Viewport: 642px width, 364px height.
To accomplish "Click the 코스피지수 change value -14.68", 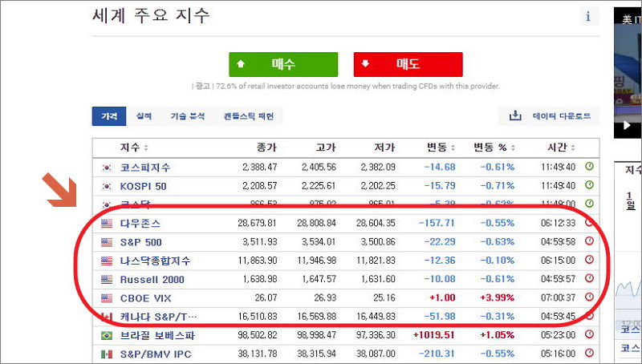I will pos(440,168).
